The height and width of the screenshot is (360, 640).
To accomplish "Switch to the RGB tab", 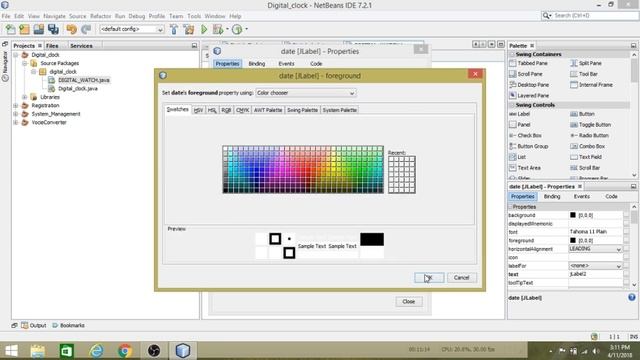I will (x=226, y=110).
